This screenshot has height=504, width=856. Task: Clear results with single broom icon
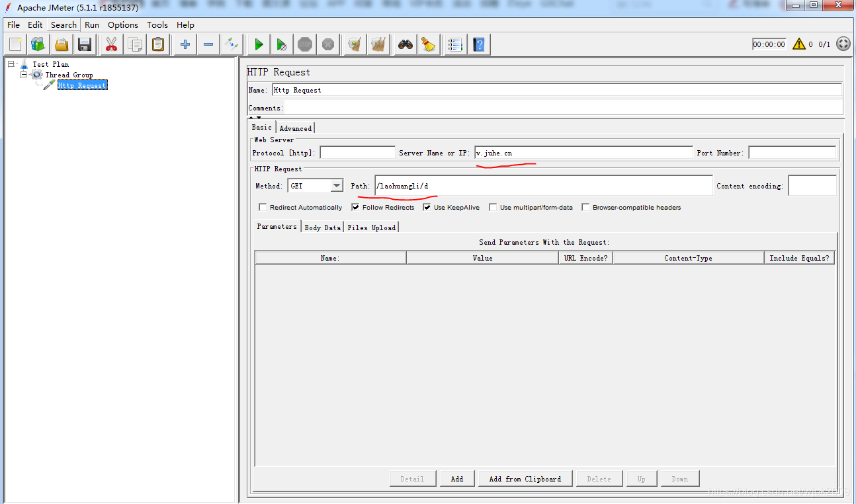click(355, 44)
